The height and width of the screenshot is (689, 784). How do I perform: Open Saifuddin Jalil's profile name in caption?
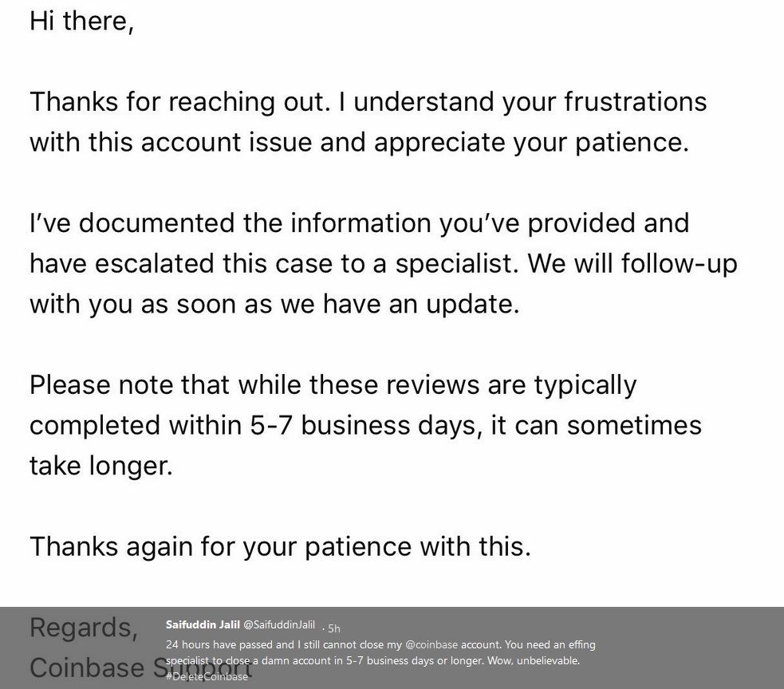click(203, 624)
